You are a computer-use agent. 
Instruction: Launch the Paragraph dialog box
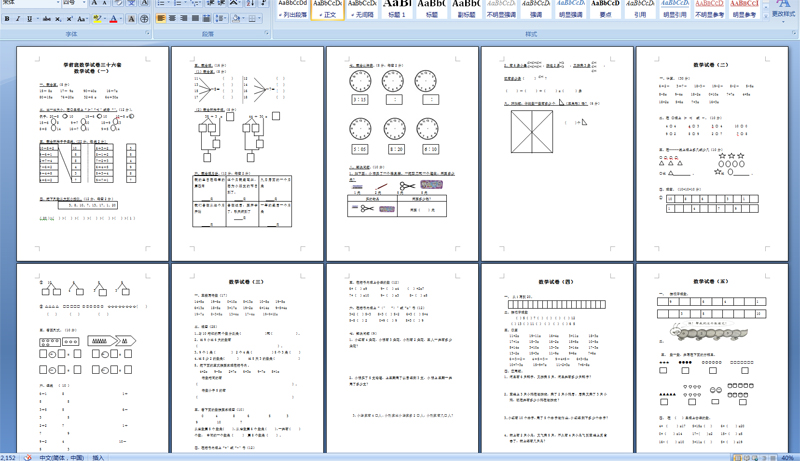click(x=267, y=33)
